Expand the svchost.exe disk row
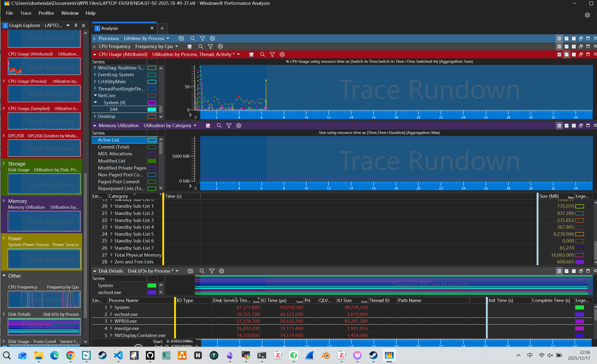Image resolution: width=597 pixels, height=364 pixels. tap(111, 314)
